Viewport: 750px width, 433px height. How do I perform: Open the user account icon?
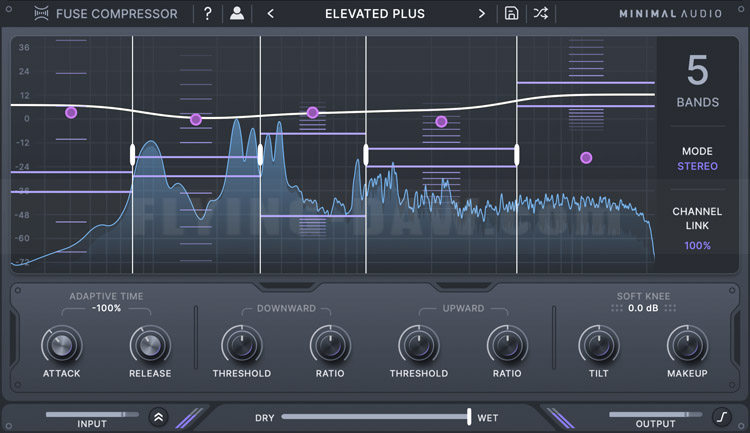[237, 13]
